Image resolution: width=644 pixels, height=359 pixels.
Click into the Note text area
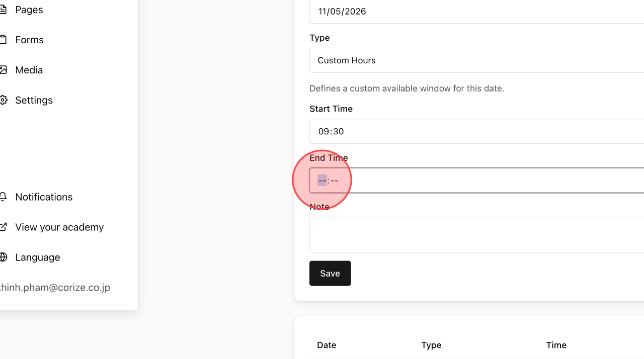tap(476, 235)
